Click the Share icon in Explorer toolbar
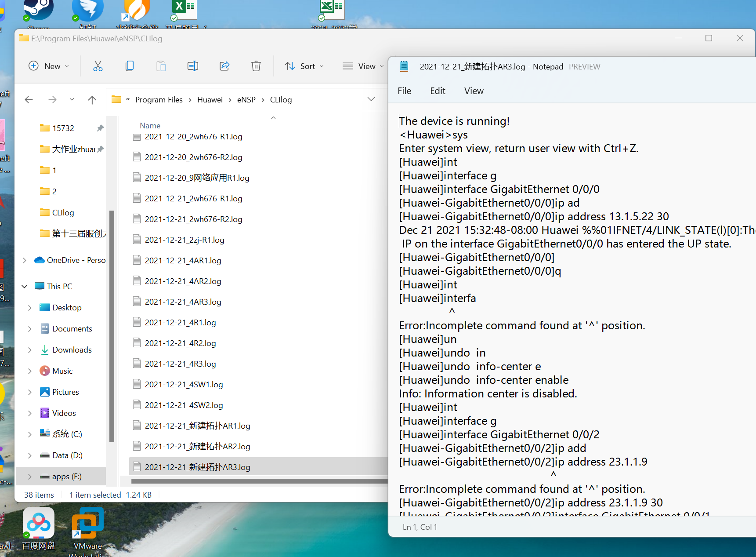 coord(224,66)
